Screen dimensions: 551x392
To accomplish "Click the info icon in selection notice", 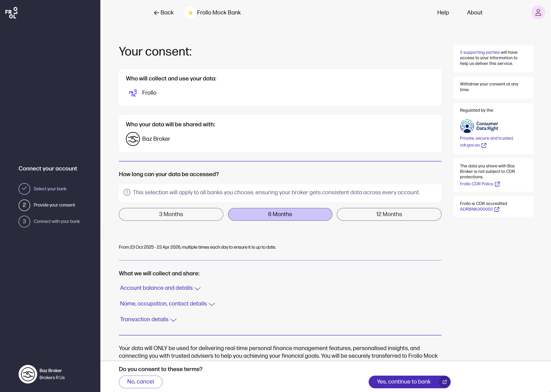I will [x=127, y=193].
